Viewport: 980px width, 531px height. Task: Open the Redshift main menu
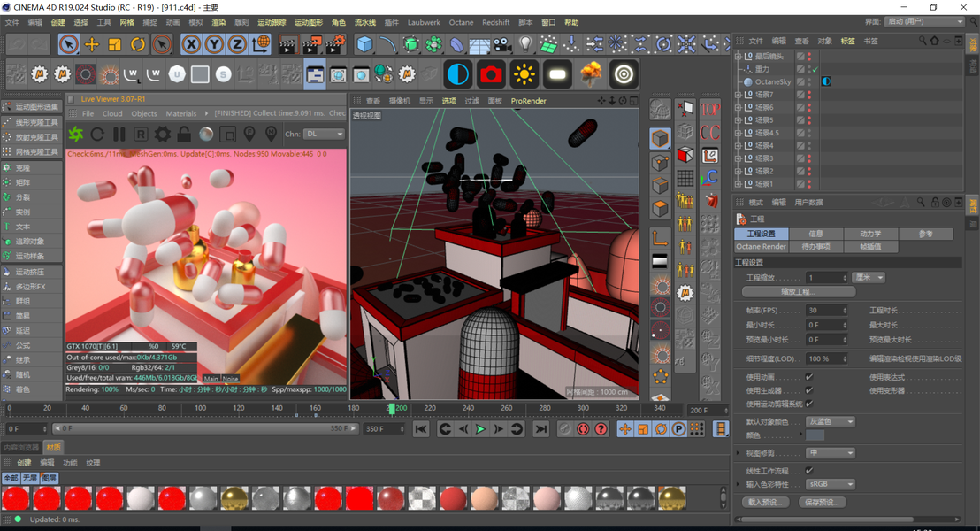point(495,22)
